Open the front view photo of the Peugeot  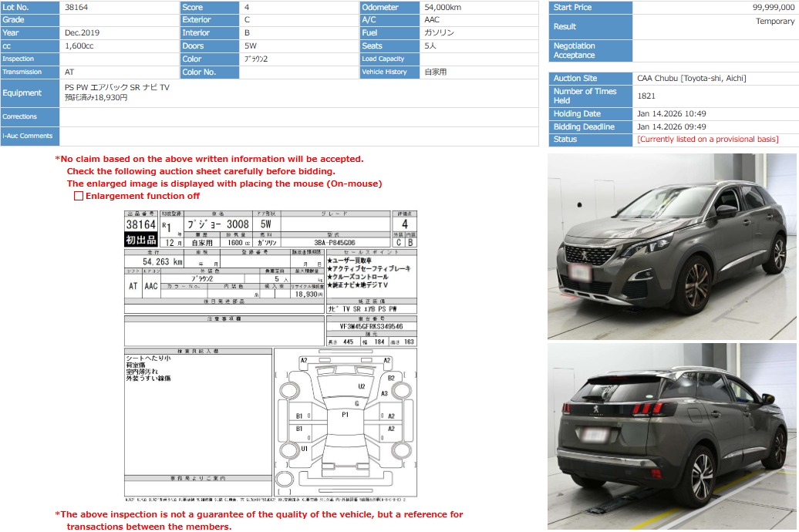tap(672, 246)
